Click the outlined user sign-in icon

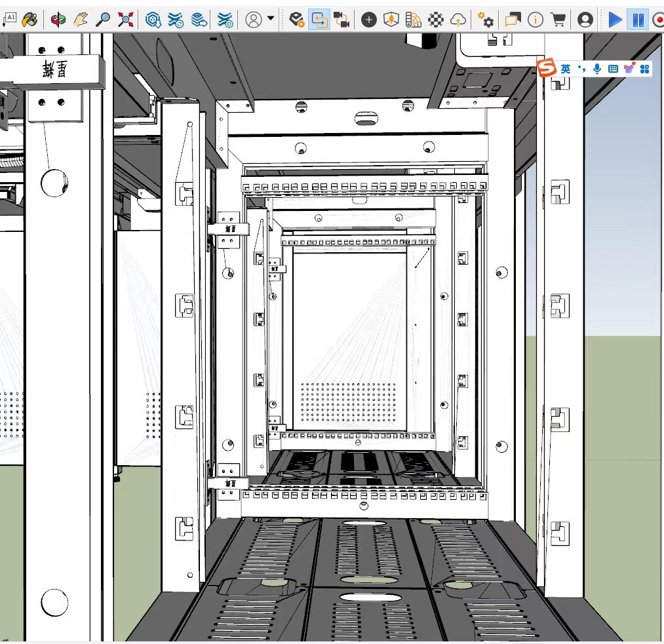[x=253, y=20]
